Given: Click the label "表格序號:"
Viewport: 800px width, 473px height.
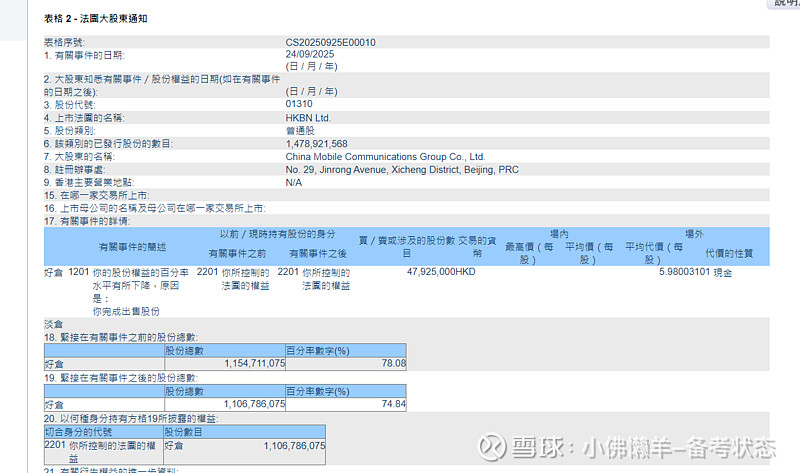Looking at the screenshot, I should coord(64,42).
